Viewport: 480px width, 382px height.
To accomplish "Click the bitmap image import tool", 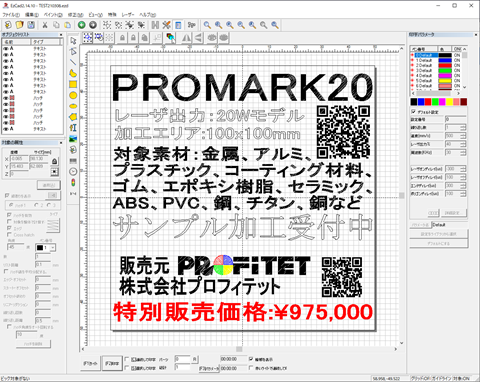I will (73, 139).
